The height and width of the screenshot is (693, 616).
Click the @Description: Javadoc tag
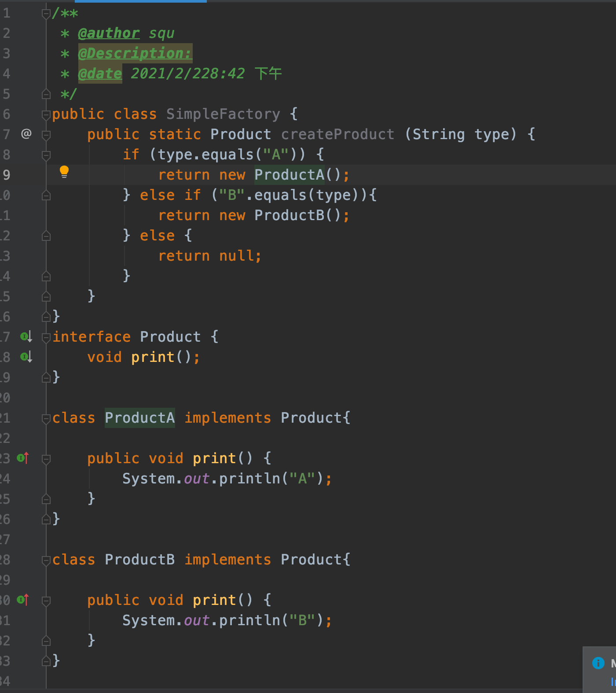click(135, 53)
